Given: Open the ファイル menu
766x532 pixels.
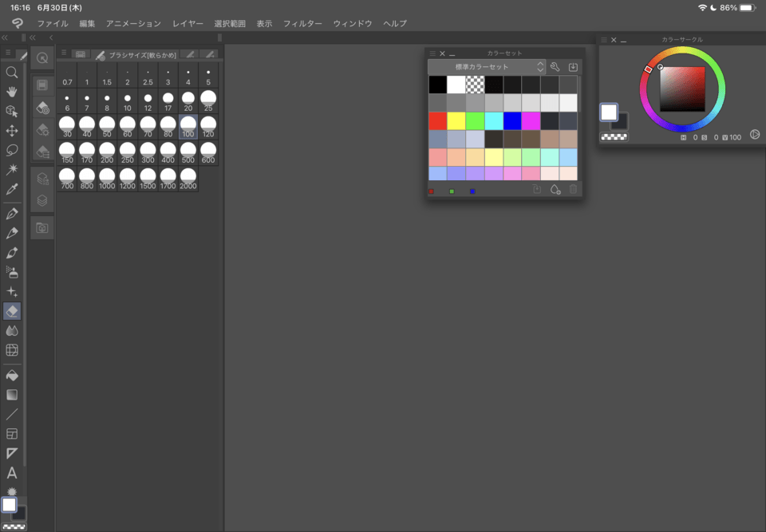Looking at the screenshot, I should (x=53, y=23).
